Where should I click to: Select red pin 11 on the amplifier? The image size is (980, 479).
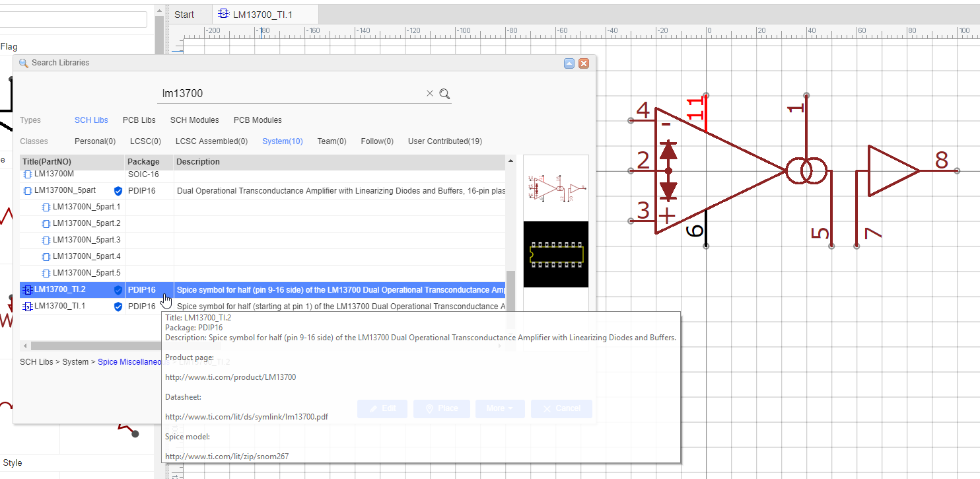695,108
